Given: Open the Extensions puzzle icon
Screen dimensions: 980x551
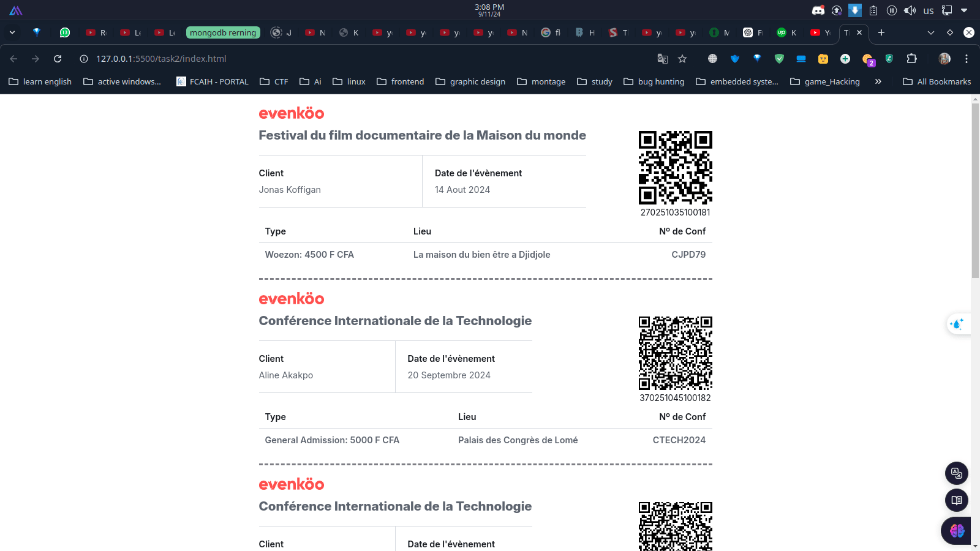Looking at the screenshot, I should pyautogui.click(x=911, y=59).
